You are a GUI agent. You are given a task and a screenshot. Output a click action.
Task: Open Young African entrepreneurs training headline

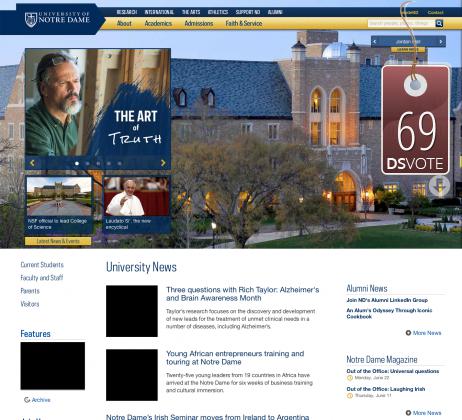click(235, 358)
